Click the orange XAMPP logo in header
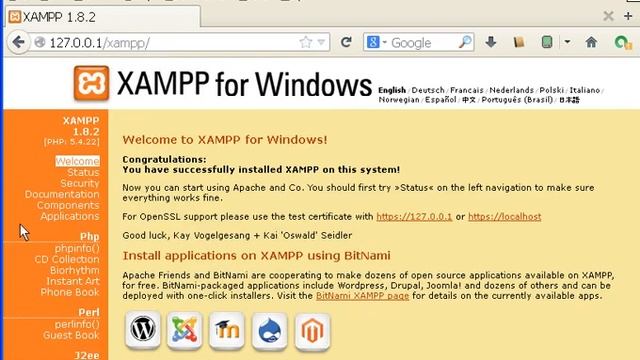Screen dimensions: 640x360 (91, 83)
